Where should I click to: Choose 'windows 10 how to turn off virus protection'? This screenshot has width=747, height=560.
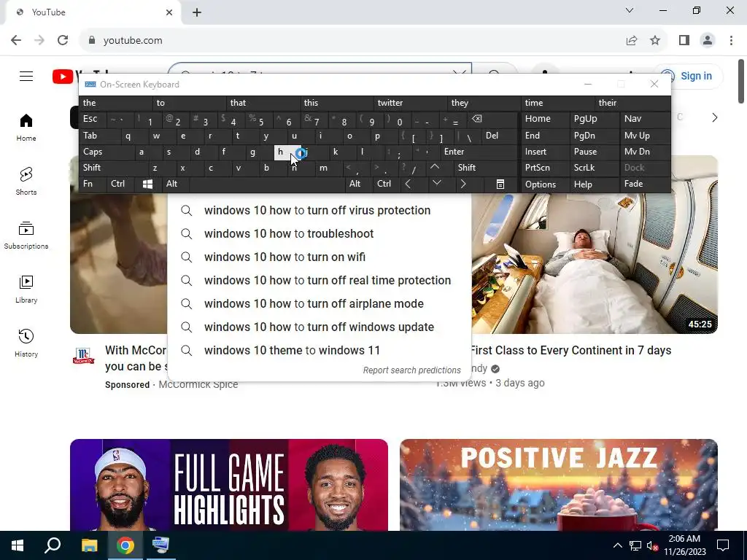click(x=320, y=211)
